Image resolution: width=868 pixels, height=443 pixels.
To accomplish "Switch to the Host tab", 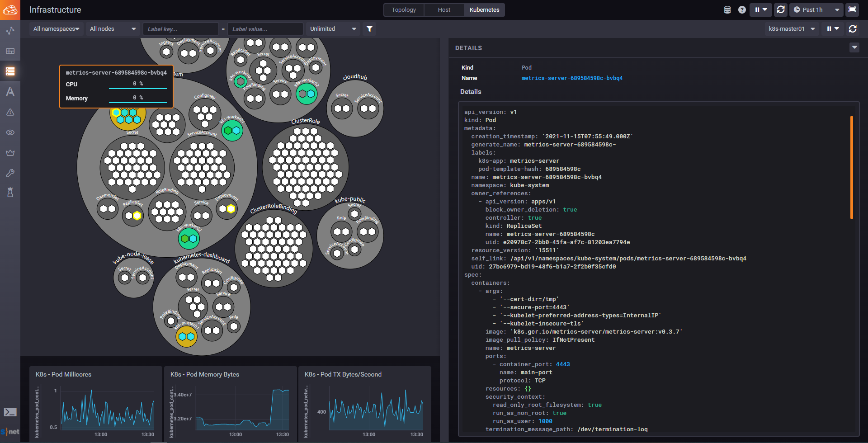I will click(x=444, y=10).
